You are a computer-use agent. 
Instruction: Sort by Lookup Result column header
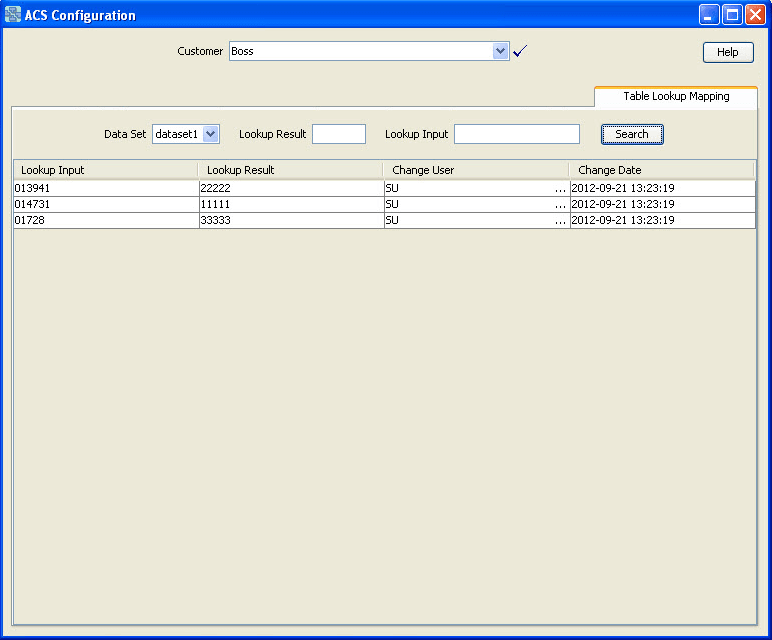point(290,170)
